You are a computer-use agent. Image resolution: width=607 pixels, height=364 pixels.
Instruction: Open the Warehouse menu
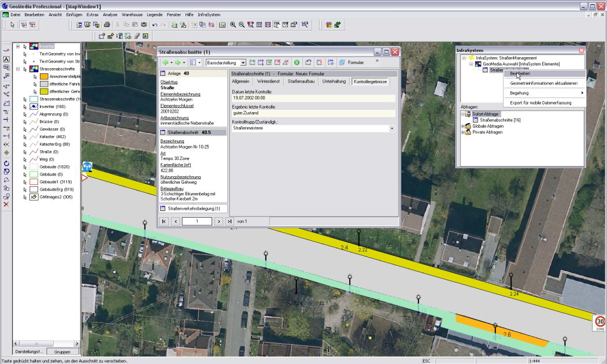point(132,14)
